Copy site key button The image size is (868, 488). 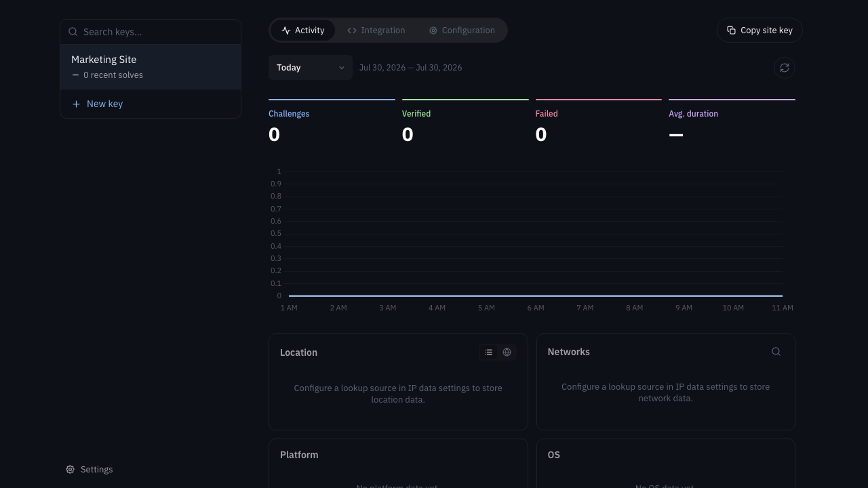[759, 30]
